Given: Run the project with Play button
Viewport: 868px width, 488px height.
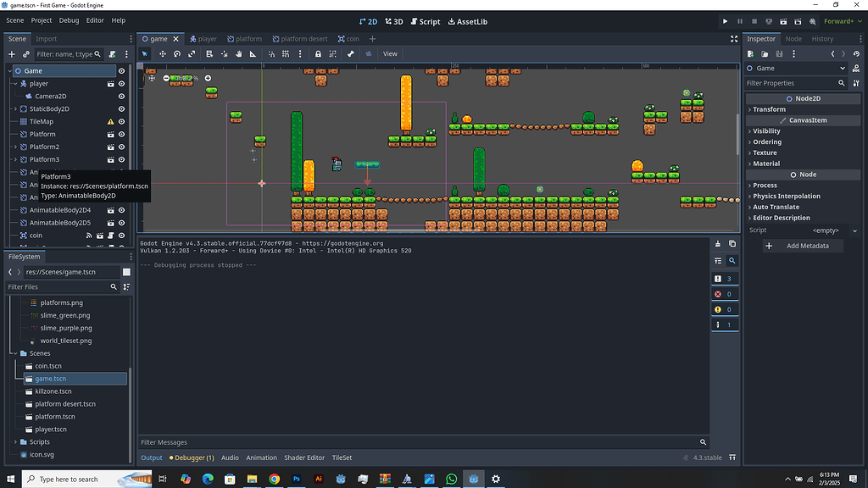Looking at the screenshot, I should pos(726,21).
